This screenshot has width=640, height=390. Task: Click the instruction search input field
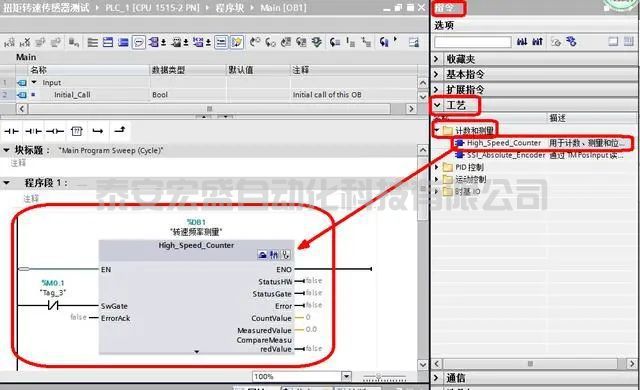(473, 42)
